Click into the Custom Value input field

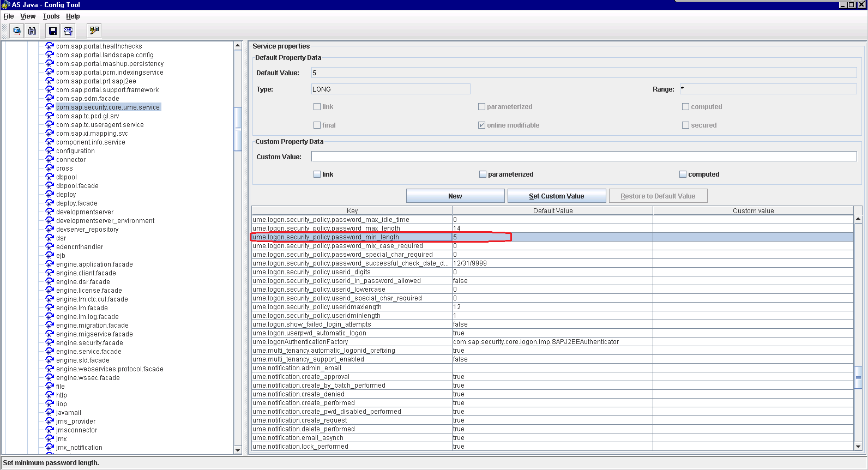tap(584, 156)
